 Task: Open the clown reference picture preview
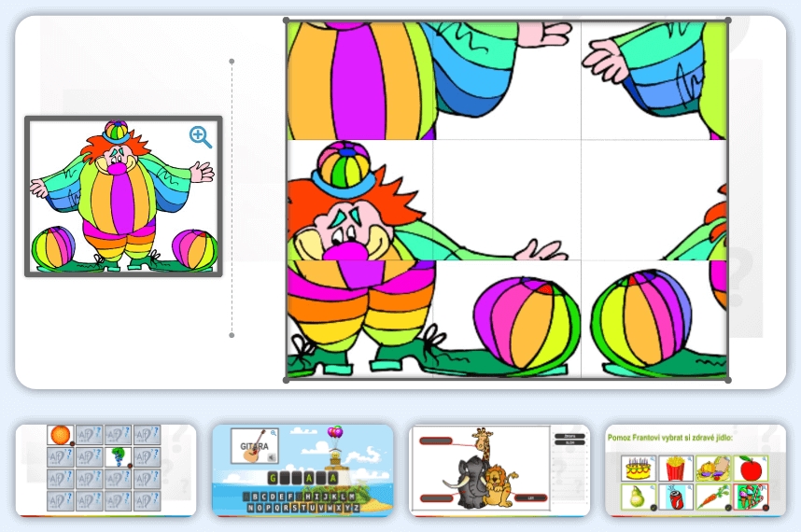click(122, 197)
